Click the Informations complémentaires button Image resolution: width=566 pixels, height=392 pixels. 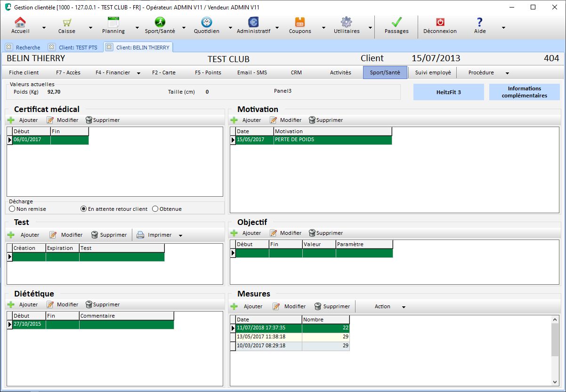[x=524, y=92]
